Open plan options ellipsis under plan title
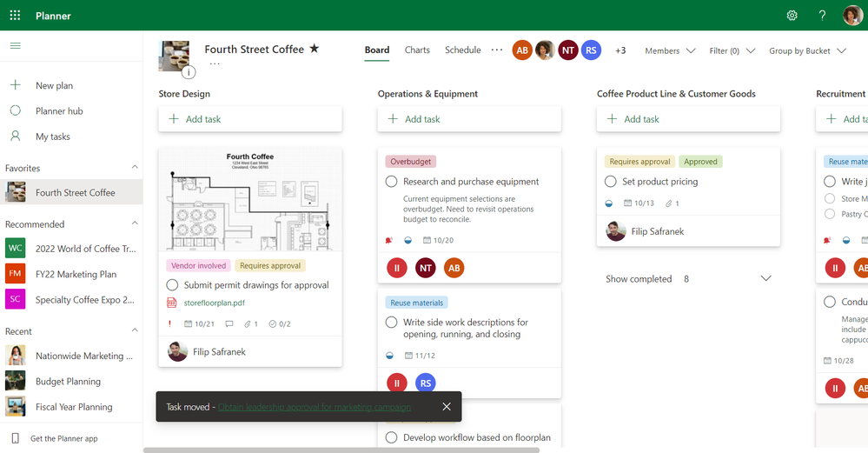The height and width of the screenshot is (453, 868). [215, 64]
